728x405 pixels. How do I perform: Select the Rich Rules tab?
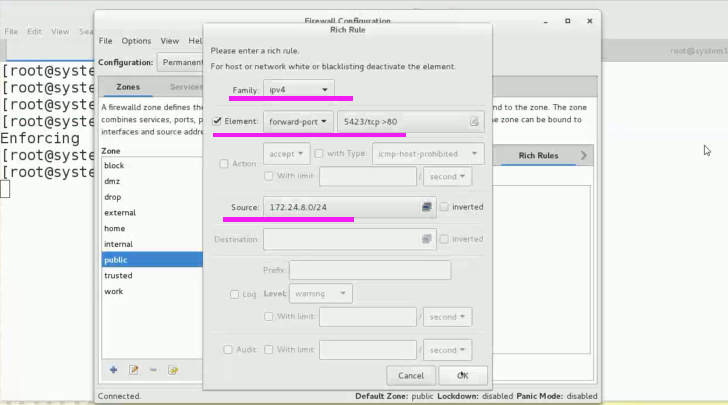tap(538, 155)
